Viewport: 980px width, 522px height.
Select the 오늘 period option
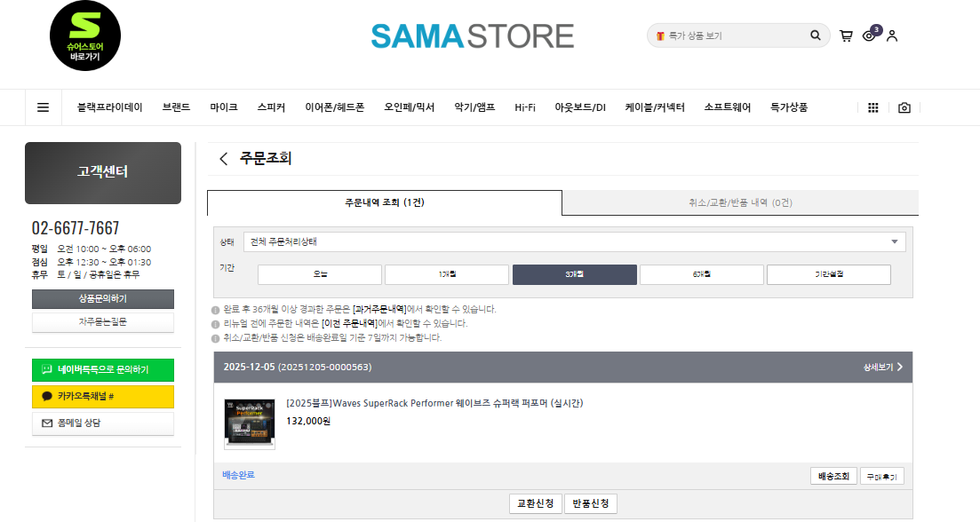(320, 274)
